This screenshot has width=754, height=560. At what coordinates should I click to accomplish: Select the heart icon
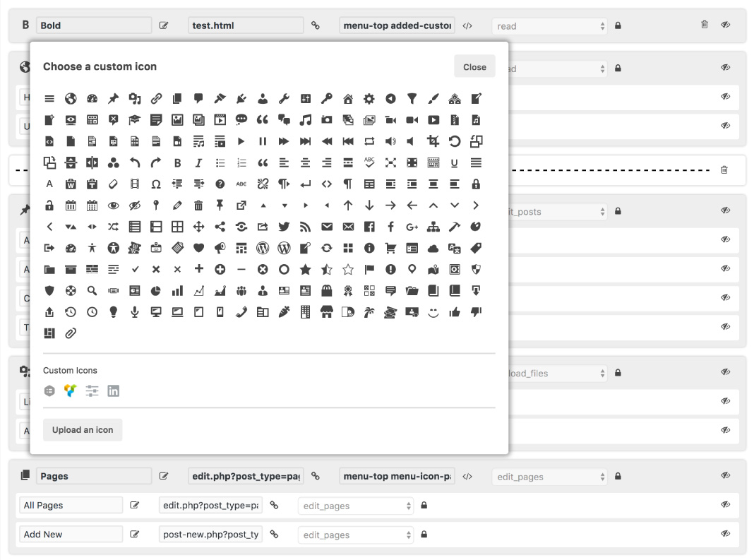(198, 248)
